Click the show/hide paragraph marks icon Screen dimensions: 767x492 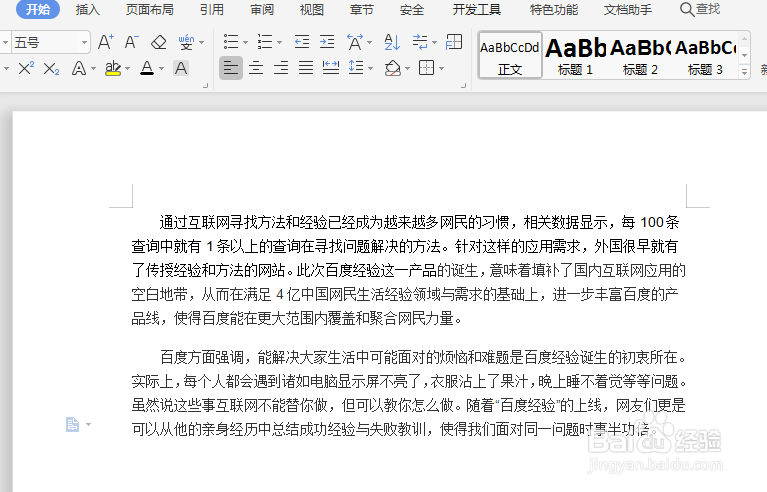pyautogui.click(x=420, y=42)
